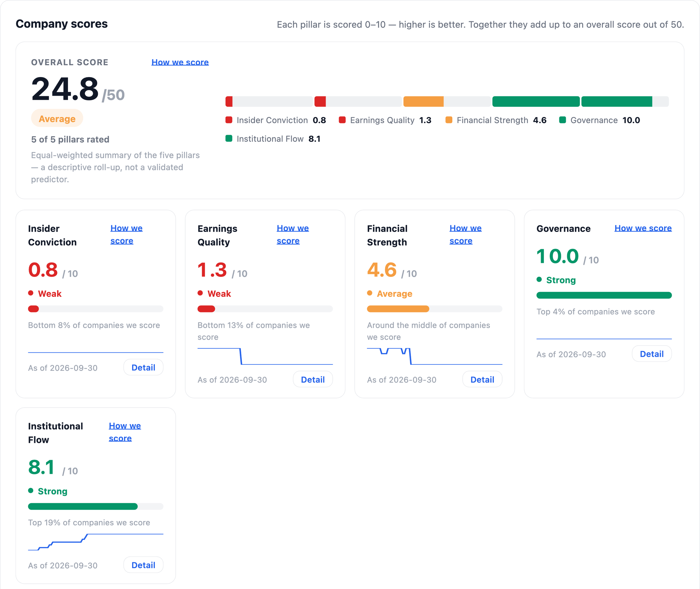Screen dimensions: 700x589
Task: Click the 'Company scores' heading
Action: (62, 24)
